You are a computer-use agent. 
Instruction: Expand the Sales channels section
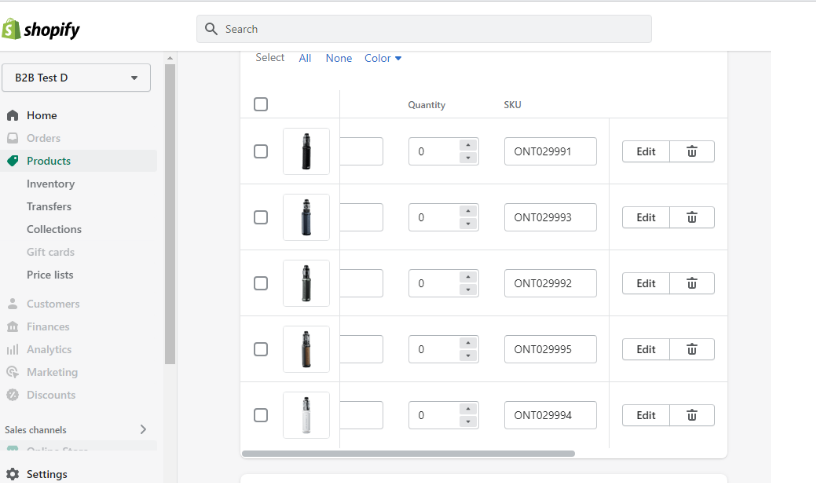[x=143, y=429]
